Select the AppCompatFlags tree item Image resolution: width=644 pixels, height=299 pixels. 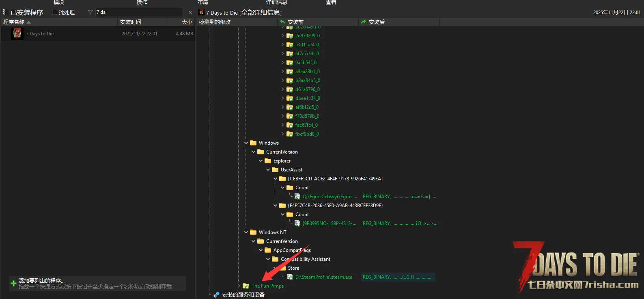tap(292, 250)
